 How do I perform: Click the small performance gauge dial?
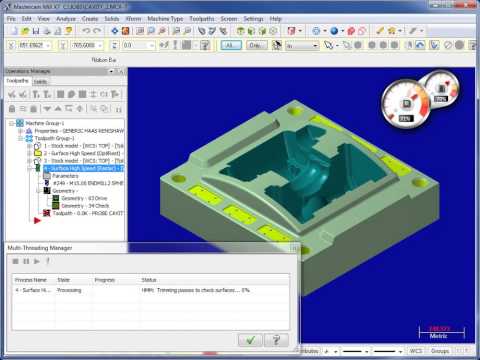click(x=442, y=87)
